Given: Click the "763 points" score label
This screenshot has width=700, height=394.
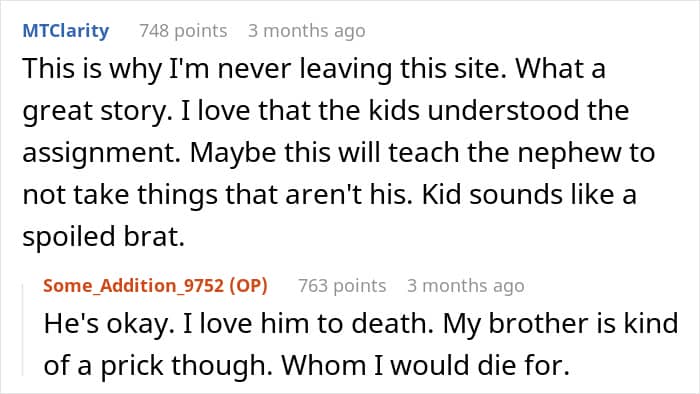Looking at the screenshot, I should [x=342, y=286].
